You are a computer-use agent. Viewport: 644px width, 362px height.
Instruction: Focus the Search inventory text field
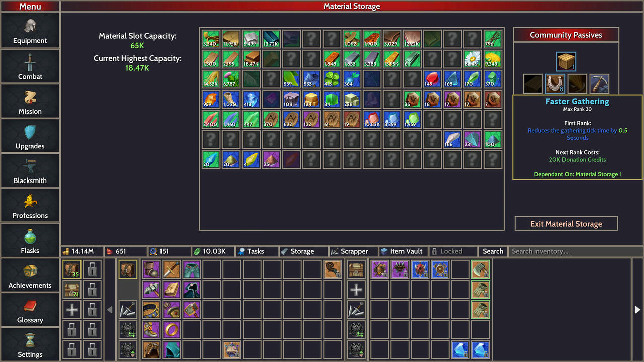pyautogui.click(x=575, y=251)
